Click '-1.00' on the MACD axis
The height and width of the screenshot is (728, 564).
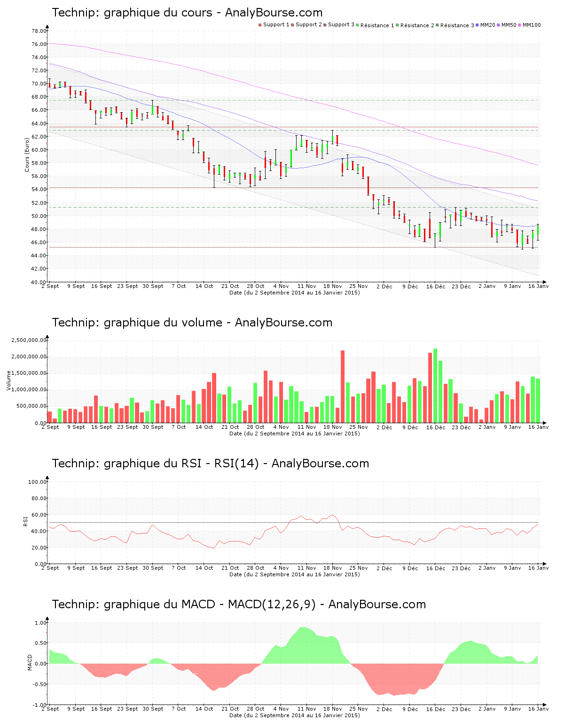point(40,705)
